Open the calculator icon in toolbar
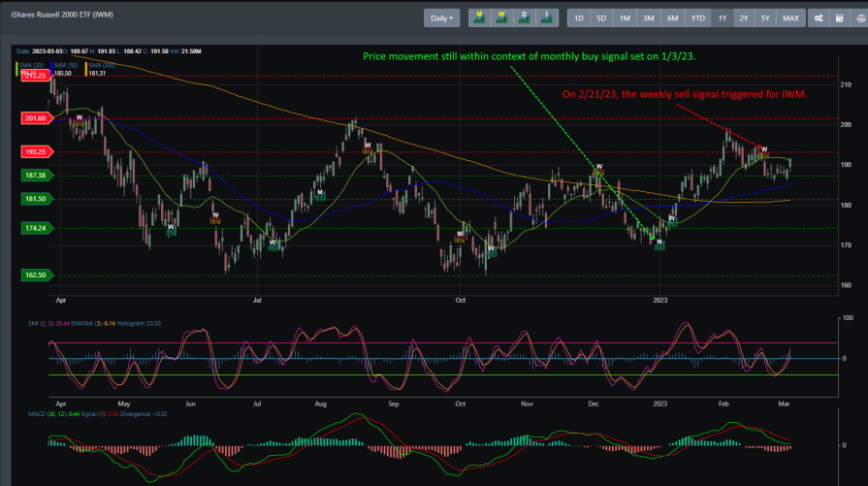Screen dimensions: 868x486 click(x=839, y=18)
